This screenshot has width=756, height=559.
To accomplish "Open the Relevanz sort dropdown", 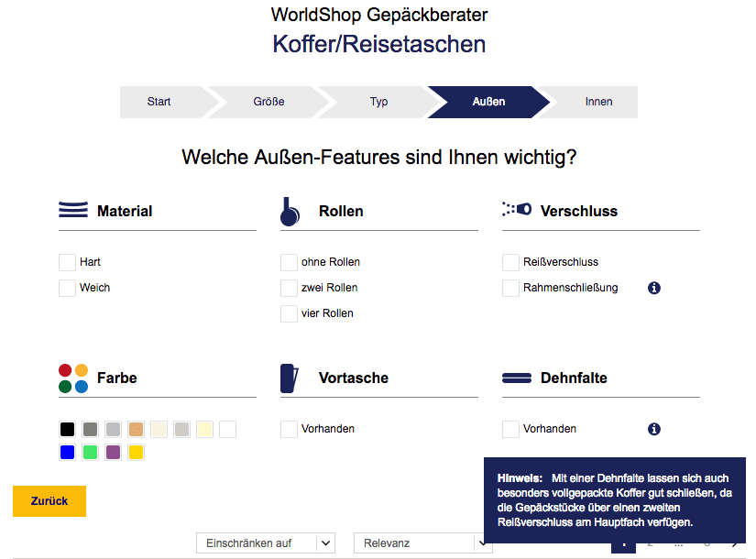I will [x=422, y=543].
